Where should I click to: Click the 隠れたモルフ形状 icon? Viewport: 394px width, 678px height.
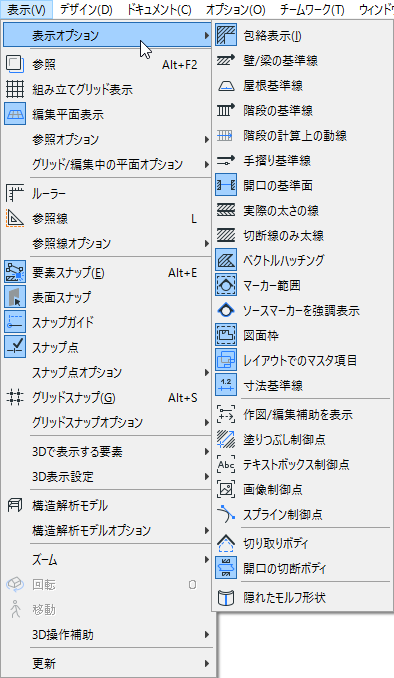pyautogui.click(x=226, y=598)
